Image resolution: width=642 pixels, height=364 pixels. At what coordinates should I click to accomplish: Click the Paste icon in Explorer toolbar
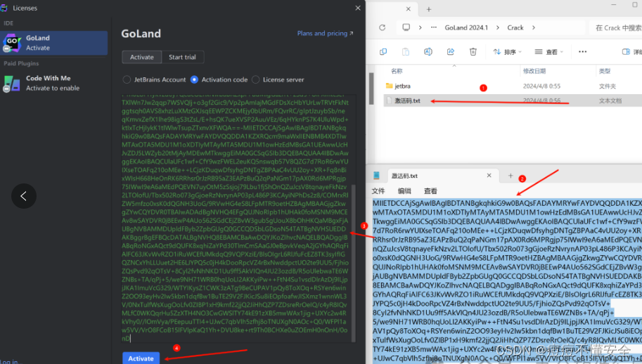[x=405, y=51]
